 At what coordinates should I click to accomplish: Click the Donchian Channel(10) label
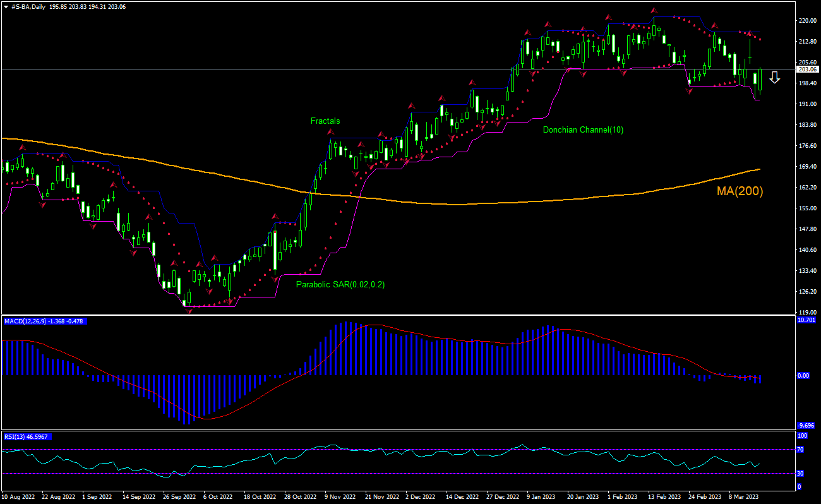[x=583, y=129]
